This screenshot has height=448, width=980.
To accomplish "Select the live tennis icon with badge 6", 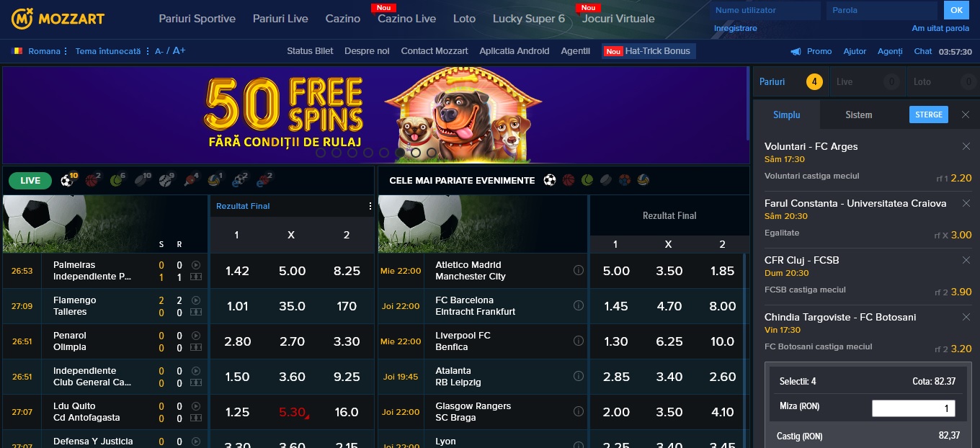I will point(117,180).
